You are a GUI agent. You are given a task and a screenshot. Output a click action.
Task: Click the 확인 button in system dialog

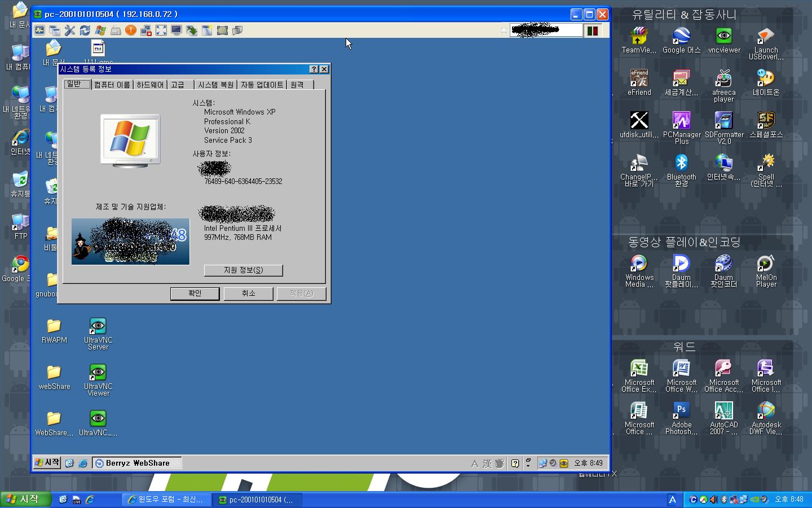(195, 294)
